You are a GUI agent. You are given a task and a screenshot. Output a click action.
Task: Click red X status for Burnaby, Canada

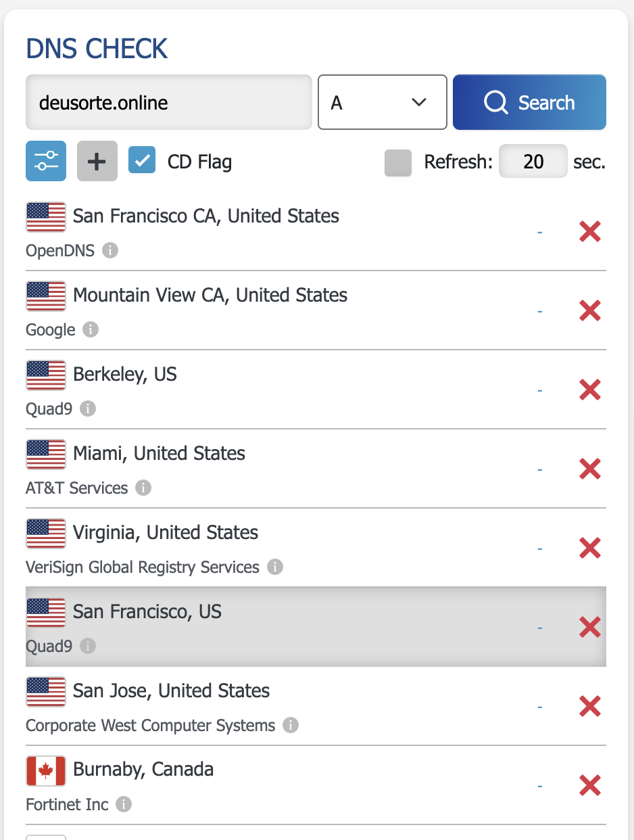(x=589, y=786)
